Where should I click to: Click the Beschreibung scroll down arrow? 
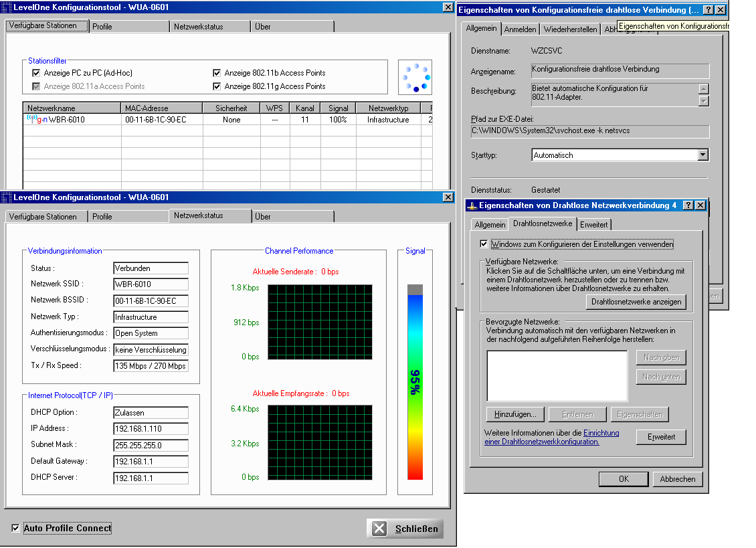pos(704,101)
